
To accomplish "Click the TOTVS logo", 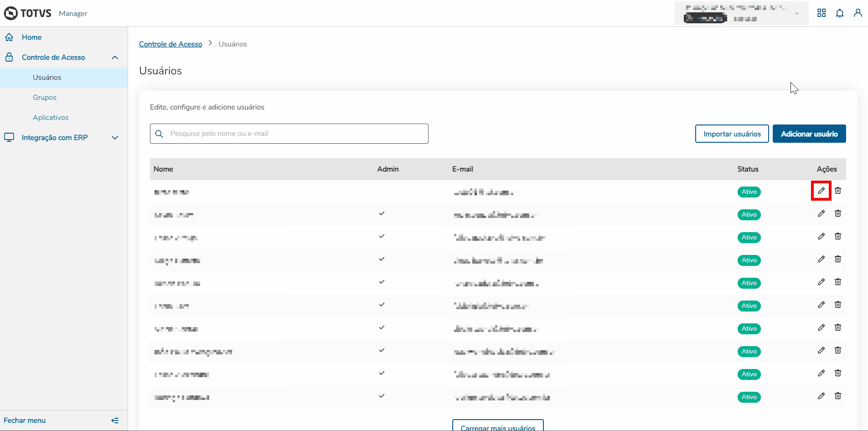I will tap(28, 13).
